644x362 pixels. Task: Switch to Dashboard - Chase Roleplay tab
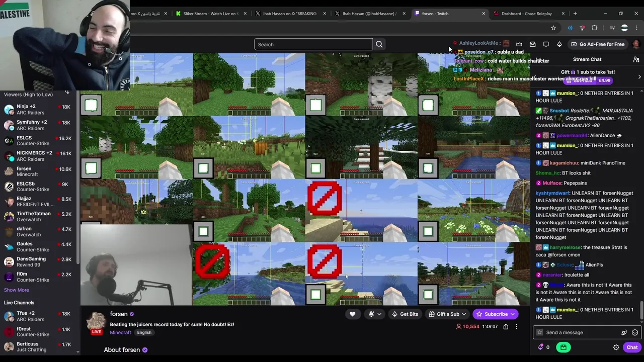pyautogui.click(x=527, y=14)
